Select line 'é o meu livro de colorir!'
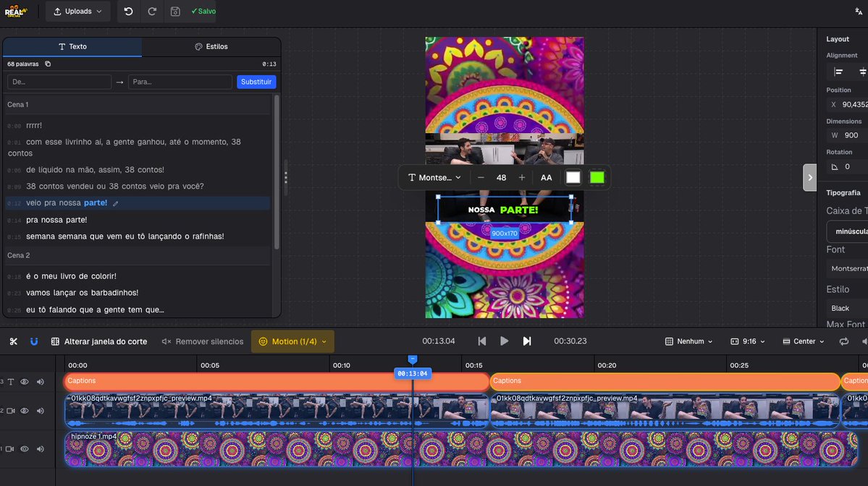The height and width of the screenshot is (486, 868). coord(72,276)
